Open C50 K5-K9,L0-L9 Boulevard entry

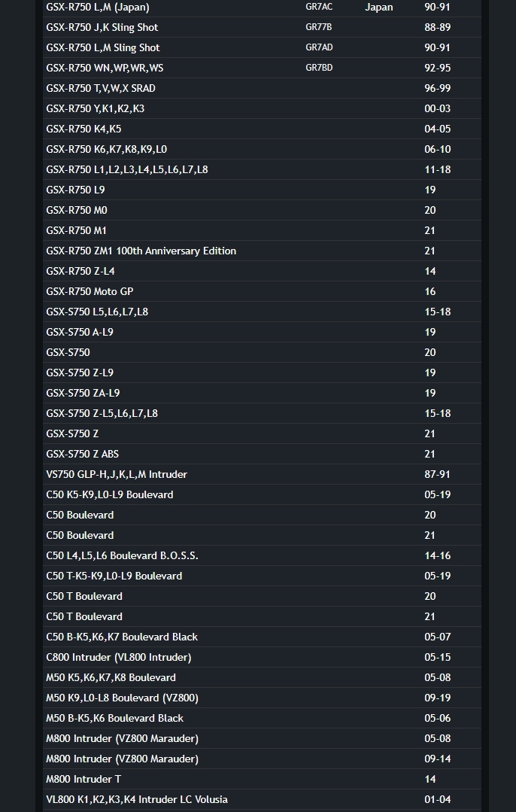click(x=110, y=495)
